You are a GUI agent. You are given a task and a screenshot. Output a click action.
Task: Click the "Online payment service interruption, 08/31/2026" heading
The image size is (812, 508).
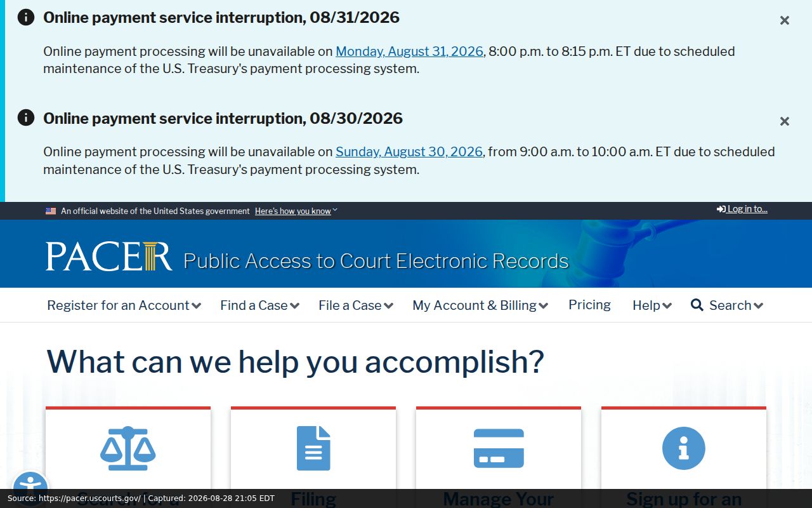tap(221, 17)
